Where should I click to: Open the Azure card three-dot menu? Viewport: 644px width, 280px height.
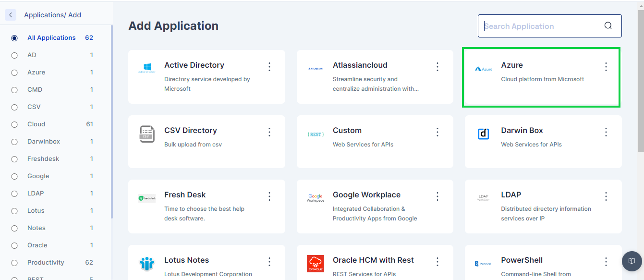pos(606,67)
